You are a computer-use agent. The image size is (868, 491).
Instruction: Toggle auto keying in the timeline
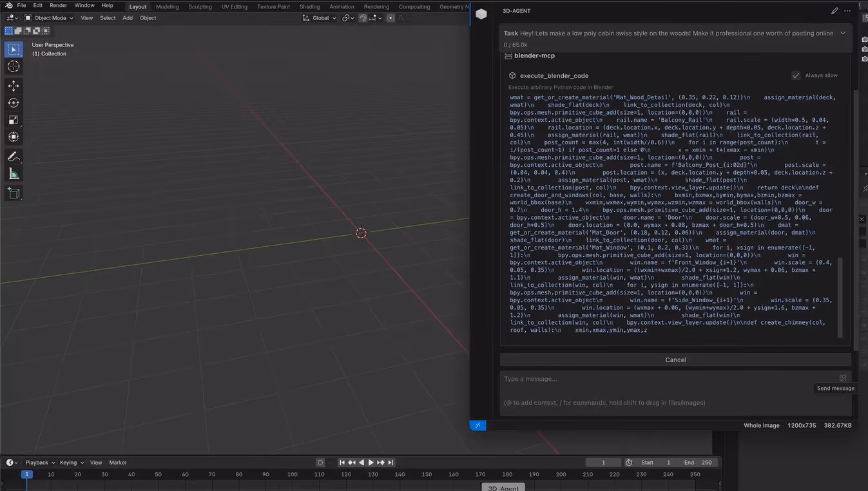click(x=320, y=462)
